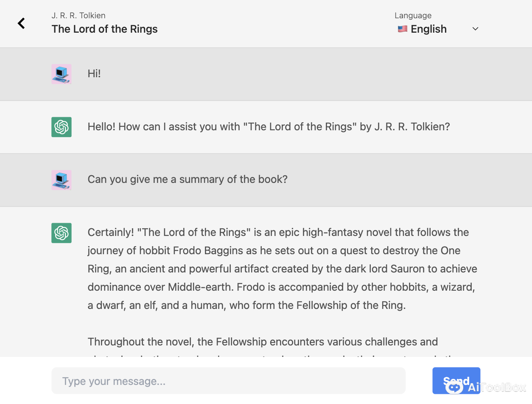Click the user avatar beside "Hi!"
Viewport: 532px width, 404px height.
point(62,74)
